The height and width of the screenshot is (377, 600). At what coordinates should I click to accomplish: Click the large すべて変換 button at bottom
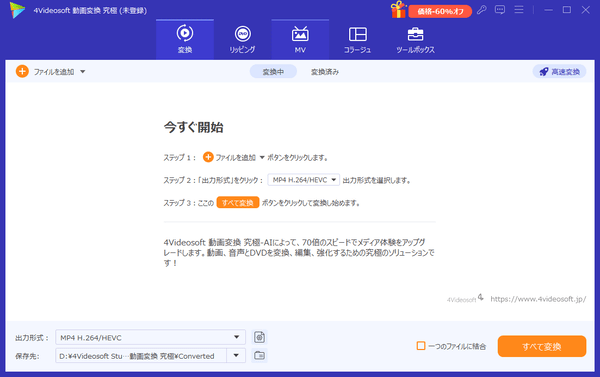tap(541, 346)
